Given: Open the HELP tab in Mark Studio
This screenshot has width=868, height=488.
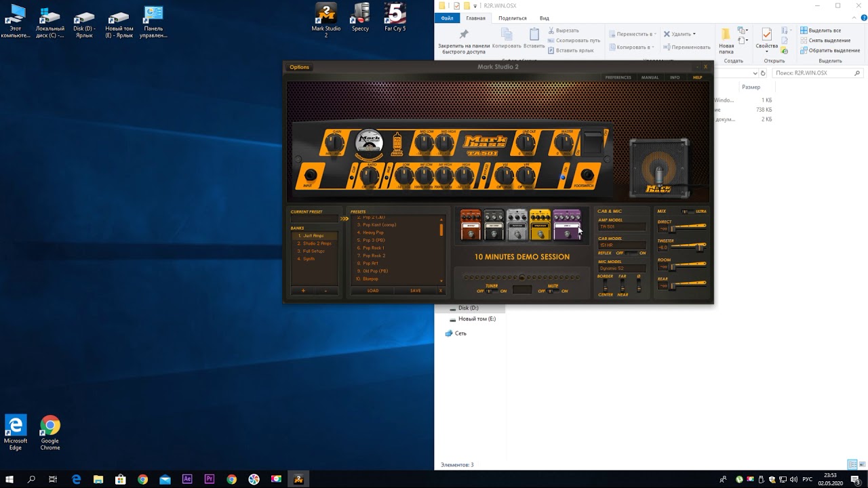Looking at the screenshot, I should click(x=697, y=77).
